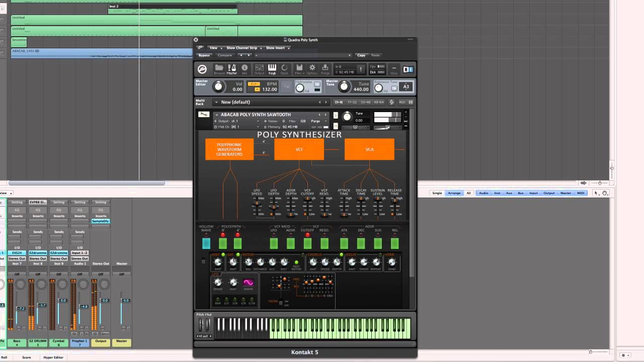Click the Polyphonic Waveform Generators block
Screen dimensions: 644x362
pyautogui.click(x=229, y=149)
